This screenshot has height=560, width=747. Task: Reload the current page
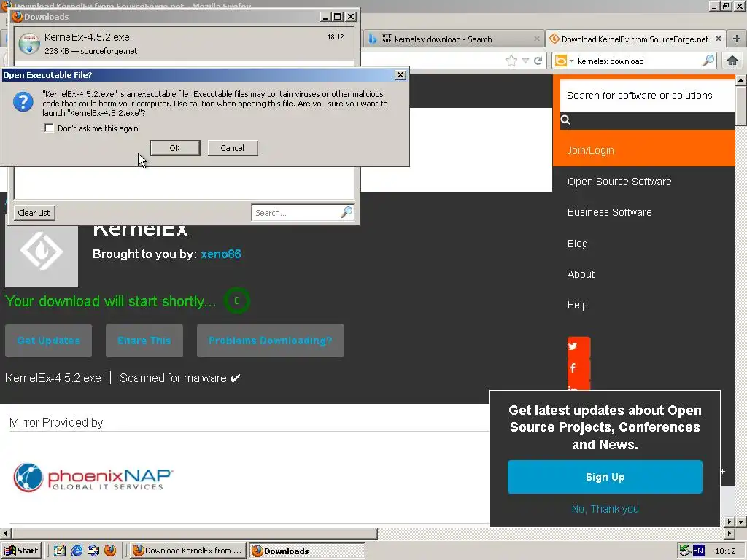tap(538, 61)
